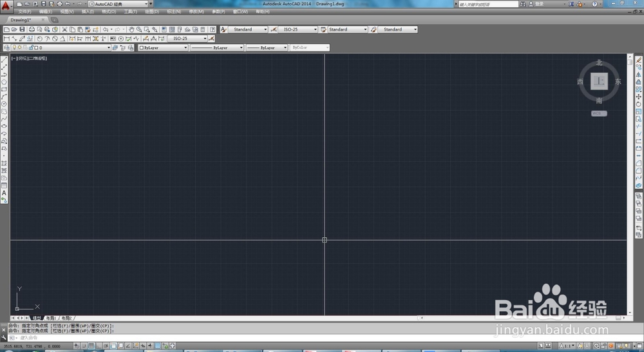
Task: Open the table style Standard dropdown
Action: click(x=347, y=30)
